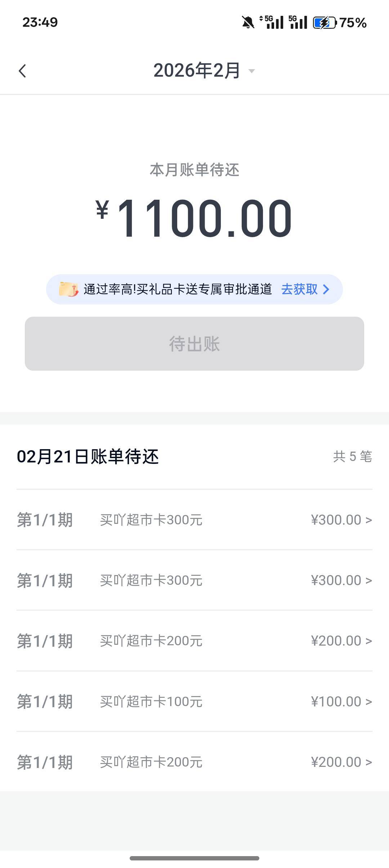
Task: Tap the 02月21日账单待还 section header
Action: click(x=88, y=457)
